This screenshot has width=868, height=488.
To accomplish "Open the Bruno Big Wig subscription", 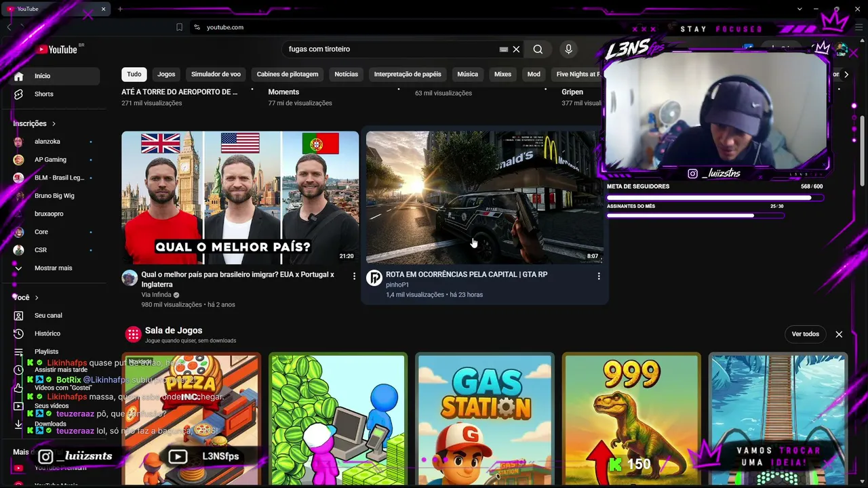I will pos(53,196).
